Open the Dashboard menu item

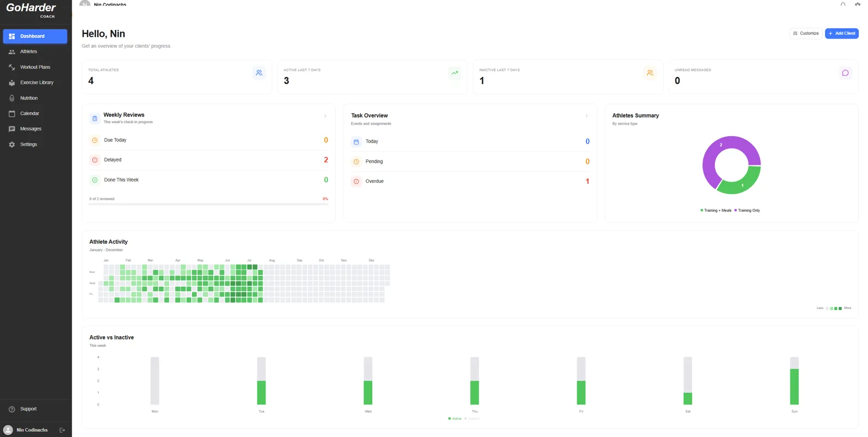coord(35,36)
